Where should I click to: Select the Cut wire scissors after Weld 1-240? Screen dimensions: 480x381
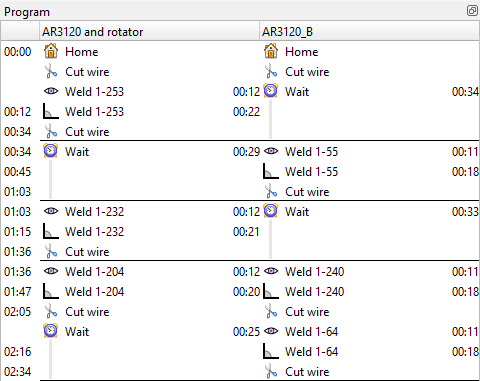(x=271, y=311)
